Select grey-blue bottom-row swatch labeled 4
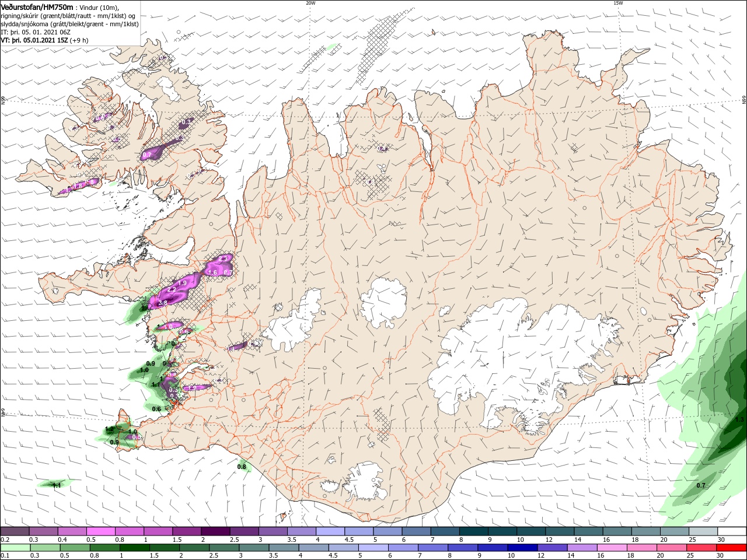This screenshot has width=747, height=560. (x=313, y=548)
